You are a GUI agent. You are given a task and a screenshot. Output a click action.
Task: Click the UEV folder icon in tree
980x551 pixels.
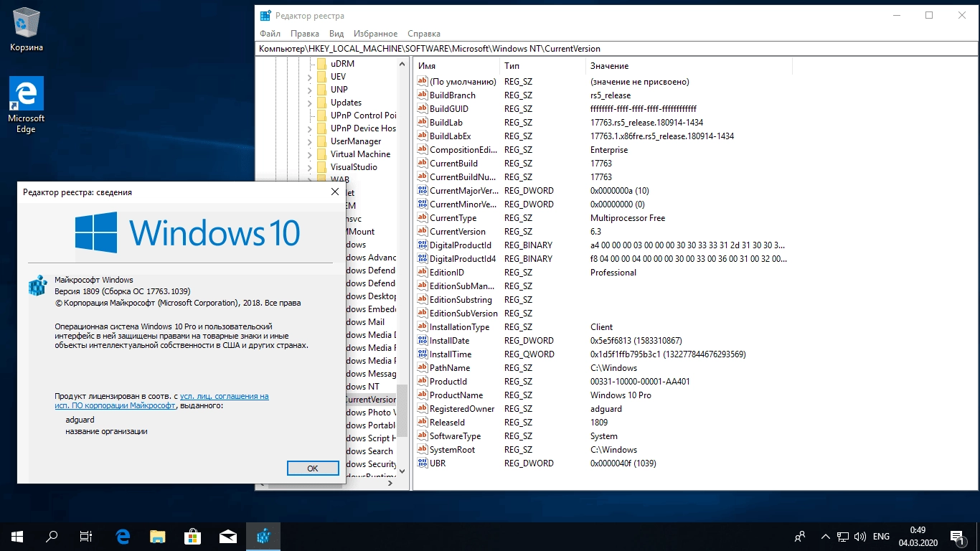(x=321, y=77)
